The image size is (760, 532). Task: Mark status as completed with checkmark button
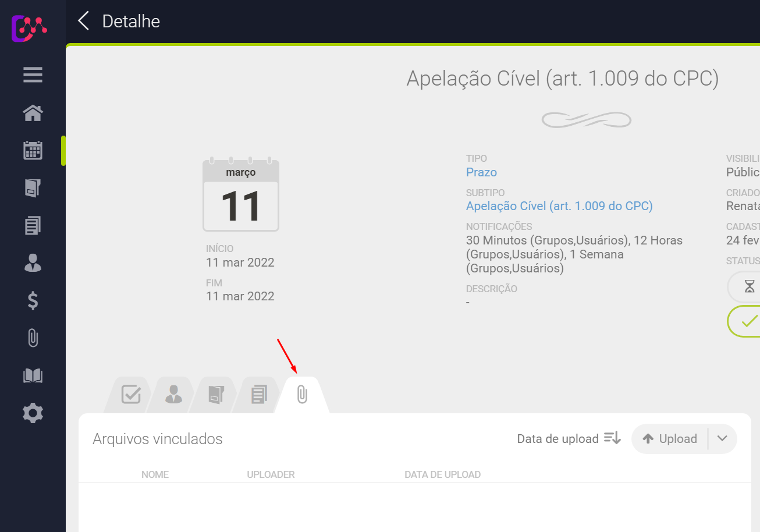(749, 321)
